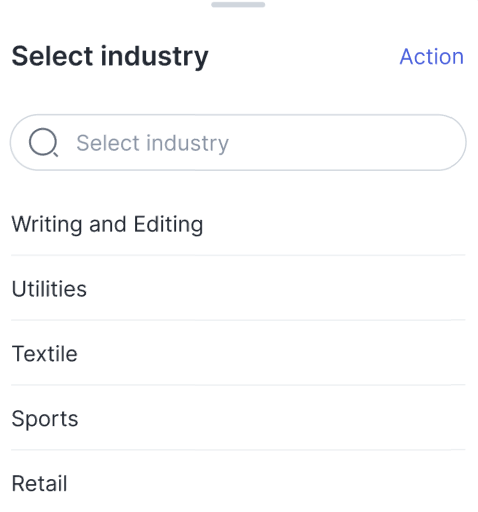Tap the Writing and Editing row's right side
Viewport: 478px width, 512px height.
(x=335, y=224)
